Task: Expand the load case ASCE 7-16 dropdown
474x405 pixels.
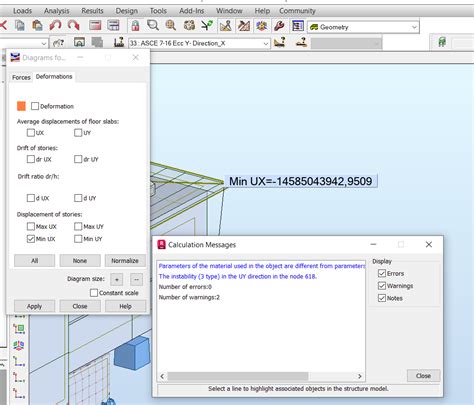Action: coord(199,43)
